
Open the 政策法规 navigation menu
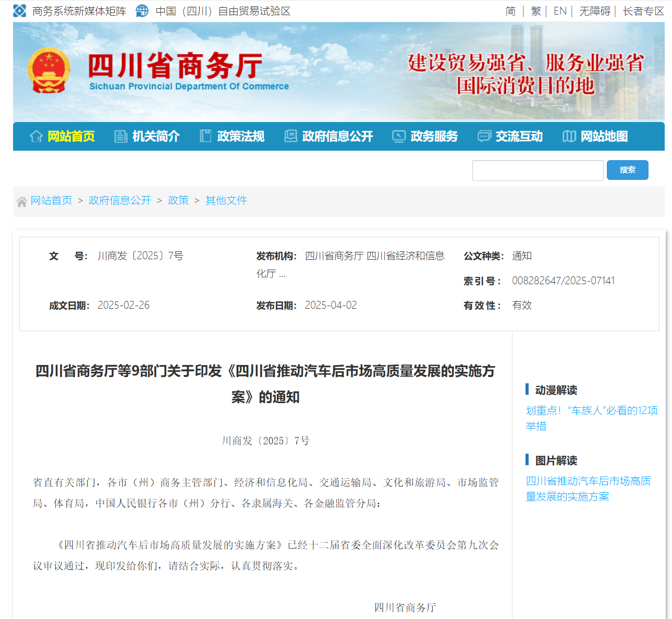pyautogui.click(x=240, y=137)
